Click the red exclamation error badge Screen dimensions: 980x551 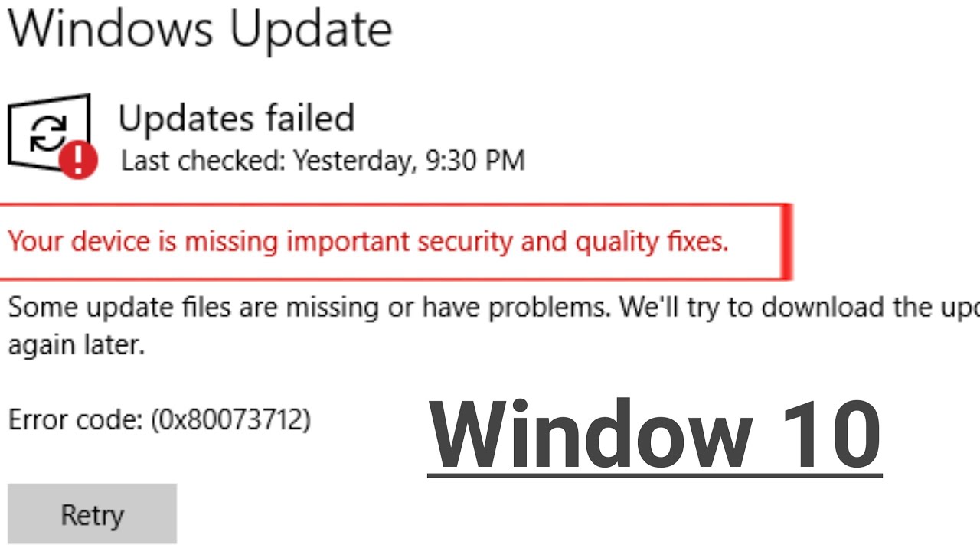(78, 161)
